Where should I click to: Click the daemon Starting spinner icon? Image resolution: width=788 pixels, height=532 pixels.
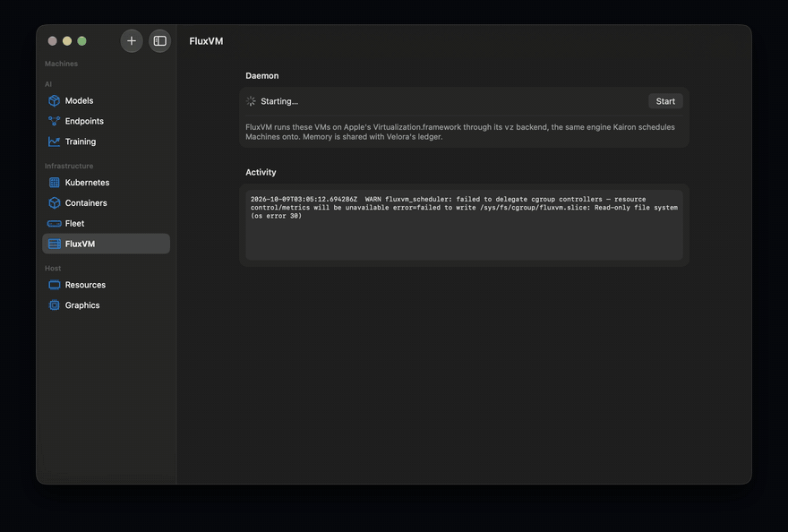point(251,101)
